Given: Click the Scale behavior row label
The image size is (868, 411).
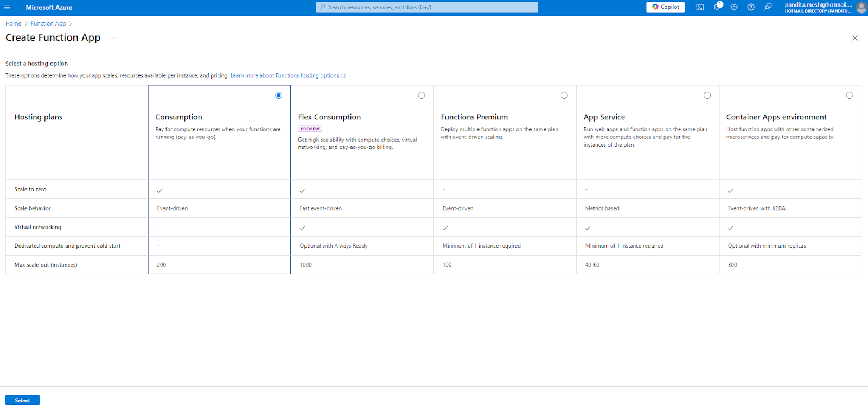Looking at the screenshot, I should point(33,208).
